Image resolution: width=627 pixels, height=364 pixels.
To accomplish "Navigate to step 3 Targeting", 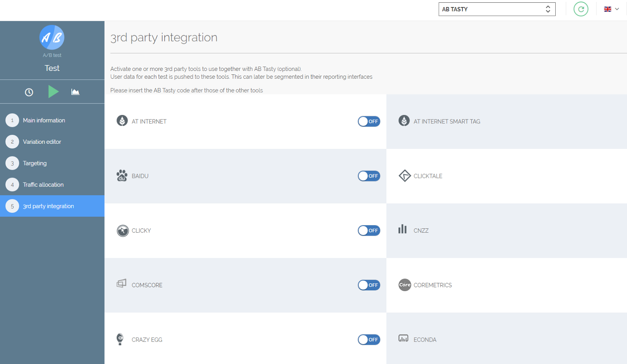I will coord(52,163).
